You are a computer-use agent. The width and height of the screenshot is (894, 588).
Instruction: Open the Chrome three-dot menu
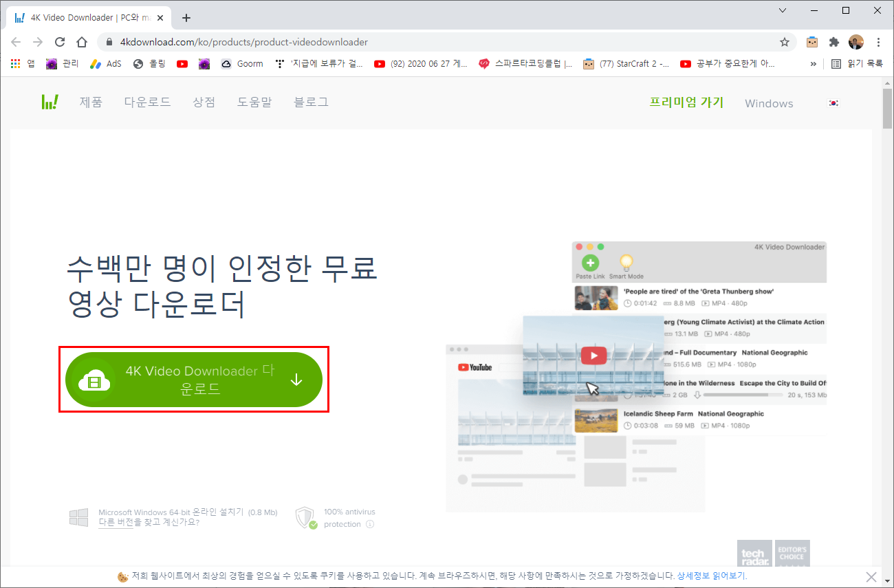[x=878, y=42]
